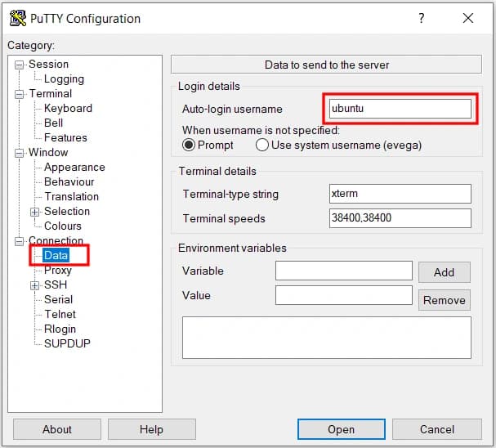Click the Terminal speeds field

[400, 218]
